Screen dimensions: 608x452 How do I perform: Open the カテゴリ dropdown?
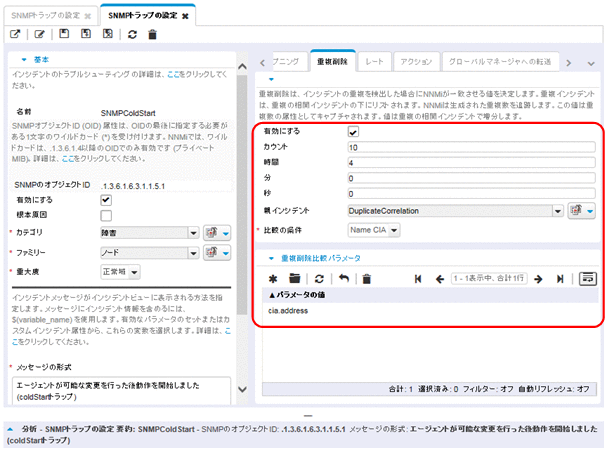point(193,233)
